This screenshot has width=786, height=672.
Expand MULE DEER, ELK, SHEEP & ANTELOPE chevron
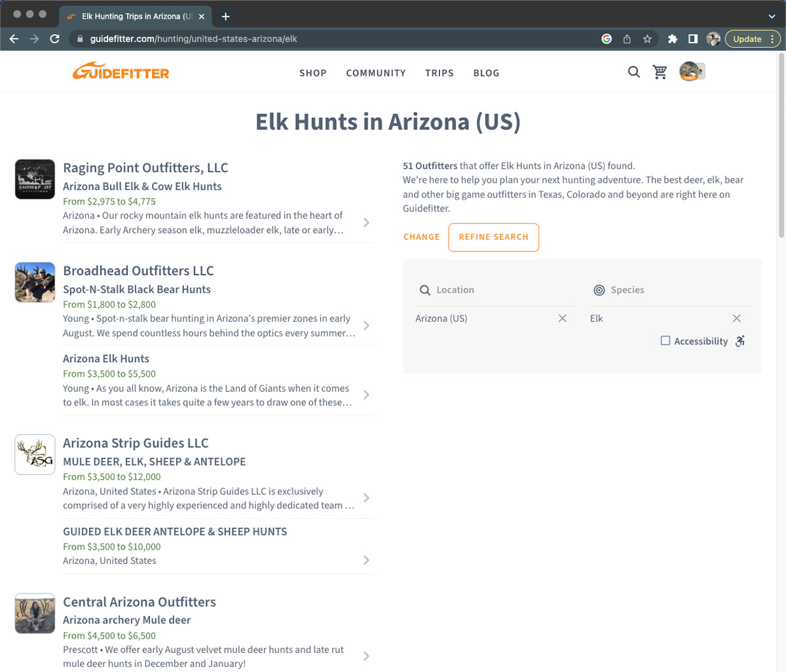click(366, 498)
